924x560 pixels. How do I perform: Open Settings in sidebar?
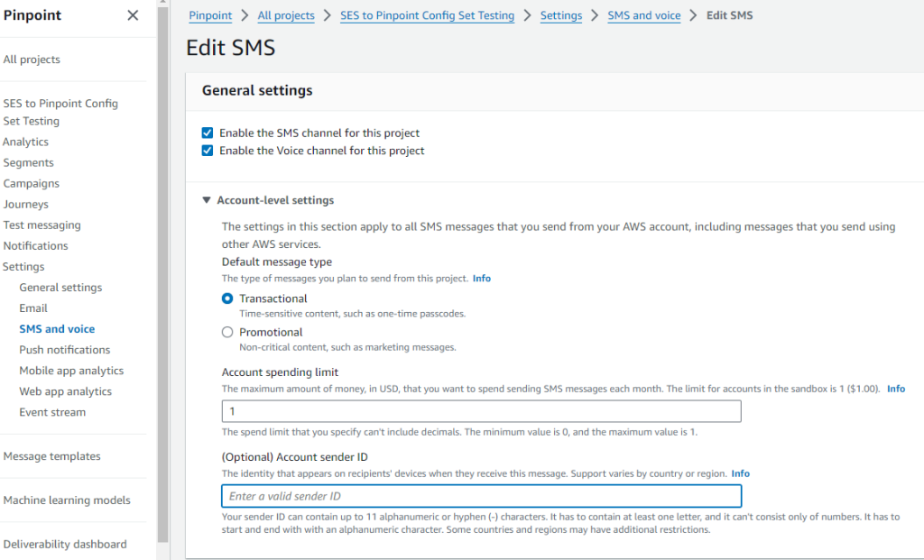click(23, 267)
